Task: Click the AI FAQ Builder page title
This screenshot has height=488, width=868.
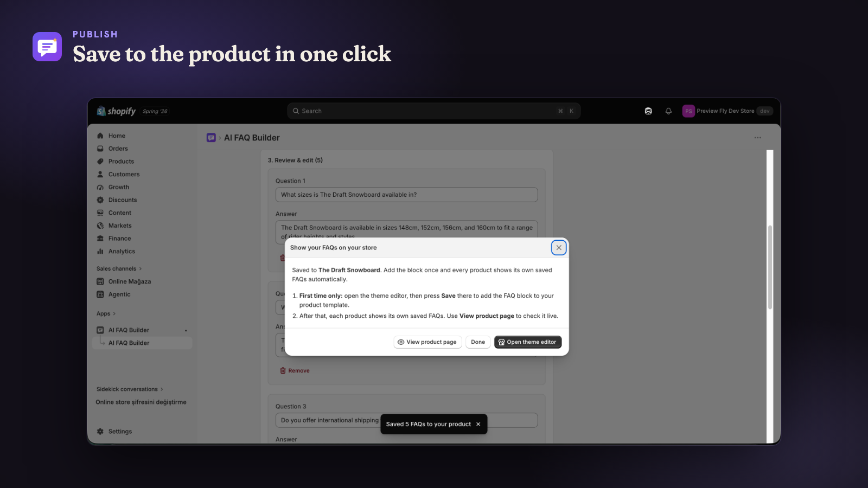Action: click(252, 138)
